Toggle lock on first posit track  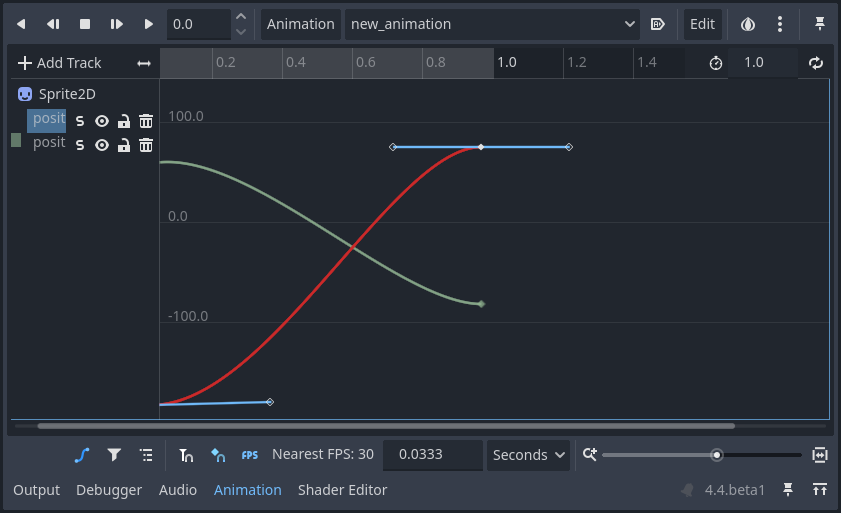[124, 121]
